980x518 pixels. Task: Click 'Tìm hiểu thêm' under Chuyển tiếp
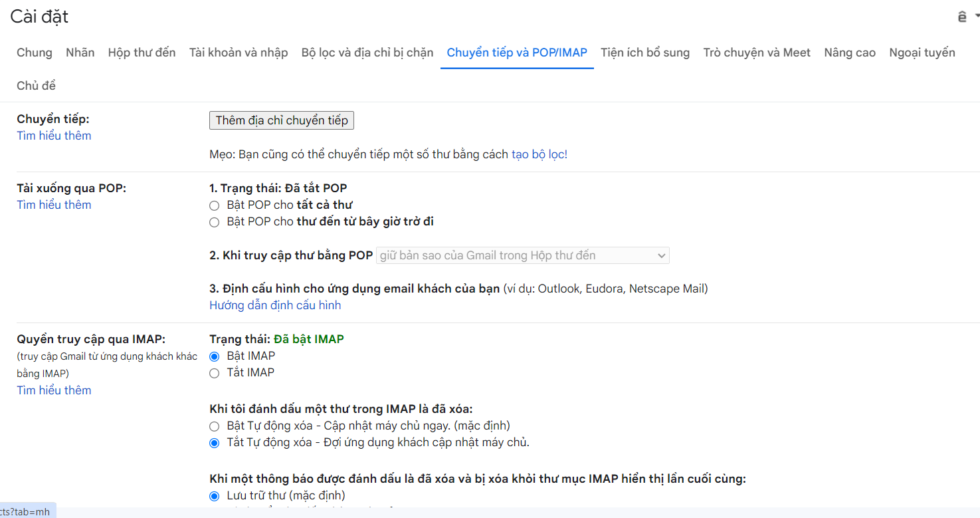click(x=54, y=136)
